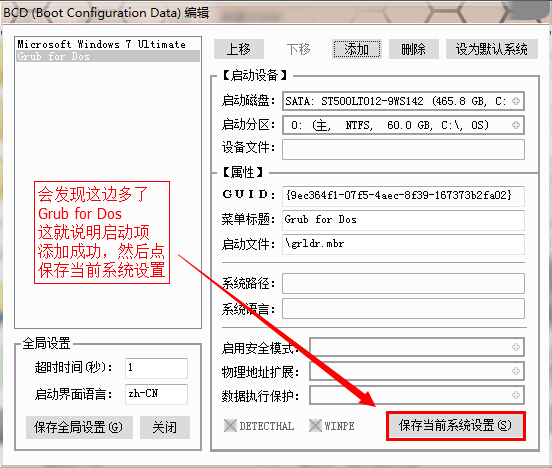Click the 设备文件 device file field

point(403,149)
